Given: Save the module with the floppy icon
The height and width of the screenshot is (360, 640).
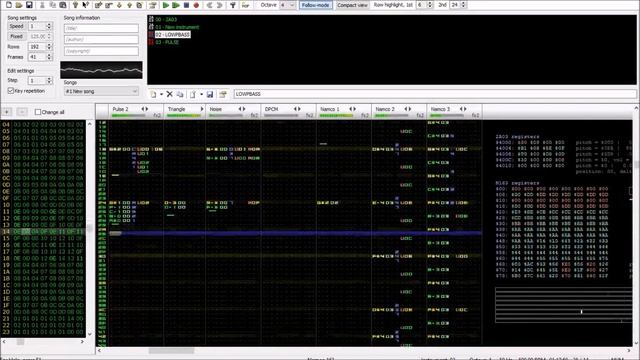Looking at the screenshot, I should [29, 5].
